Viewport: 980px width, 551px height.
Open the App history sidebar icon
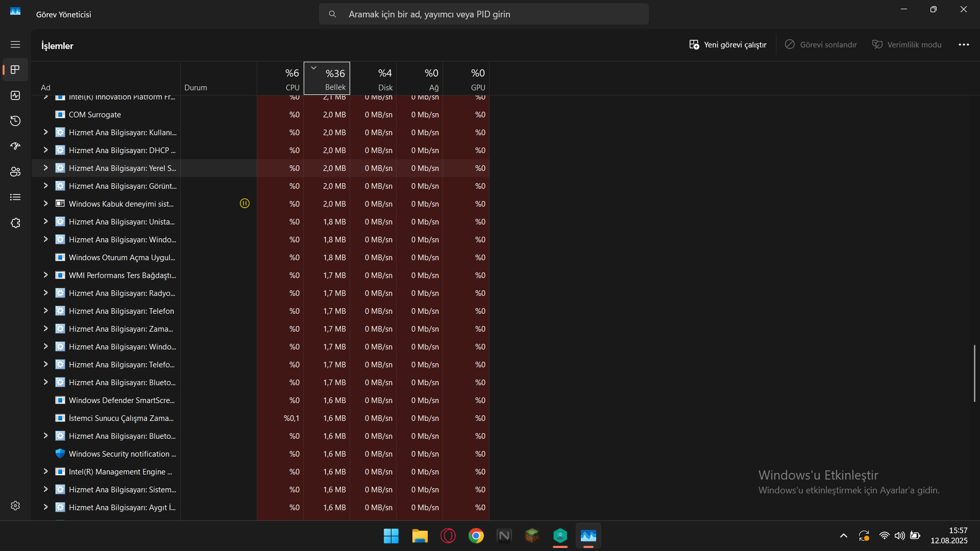point(15,121)
